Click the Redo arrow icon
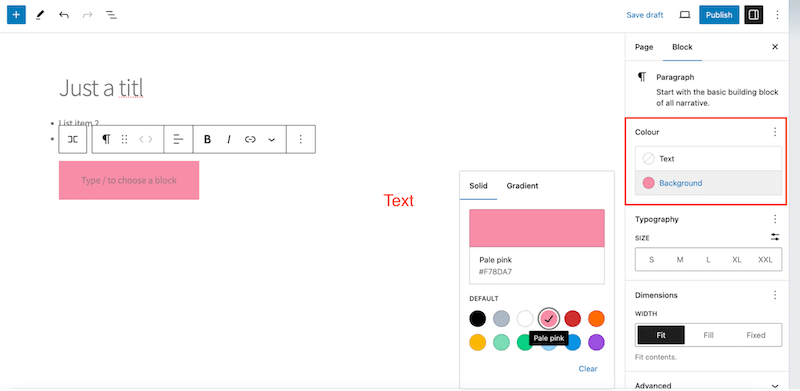The image size is (800, 391). 88,15
